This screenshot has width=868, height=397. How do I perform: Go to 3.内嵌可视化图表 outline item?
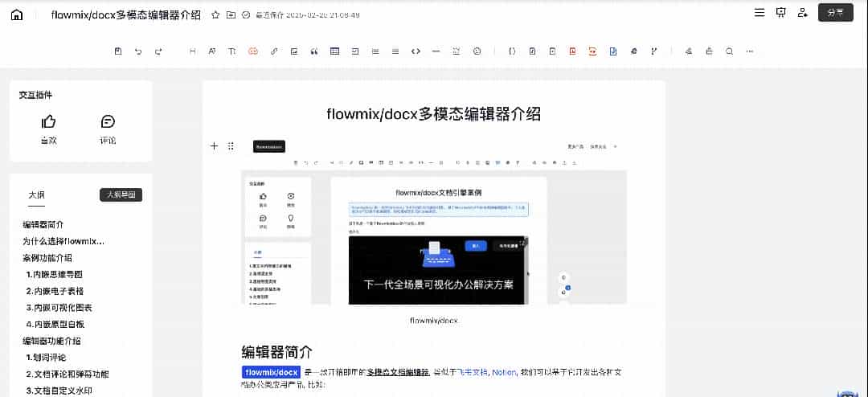tap(59, 308)
